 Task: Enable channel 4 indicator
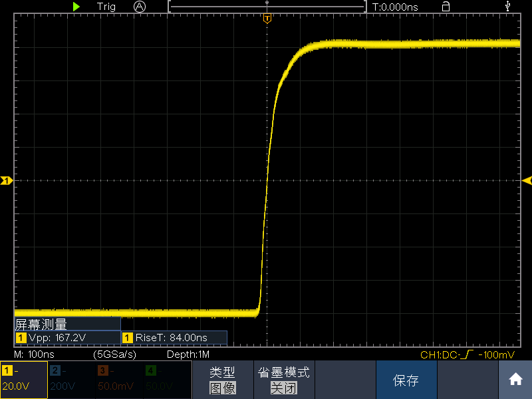pos(166,380)
